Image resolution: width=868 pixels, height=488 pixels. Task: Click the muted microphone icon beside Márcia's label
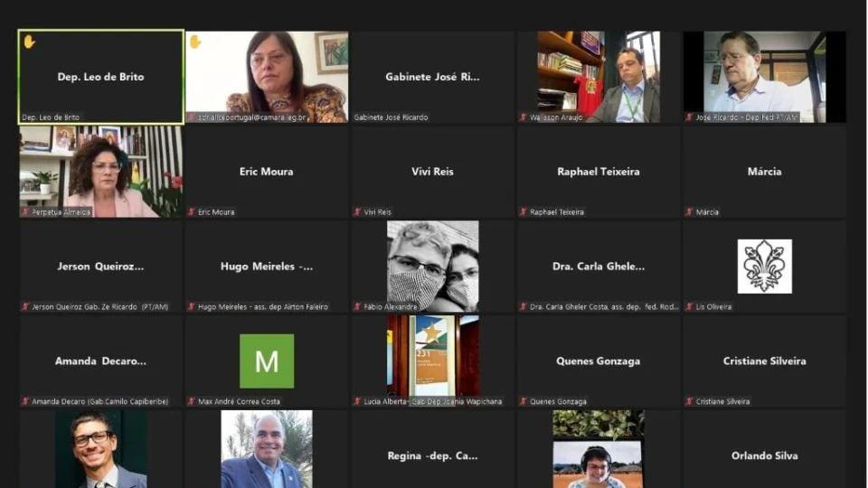689,212
